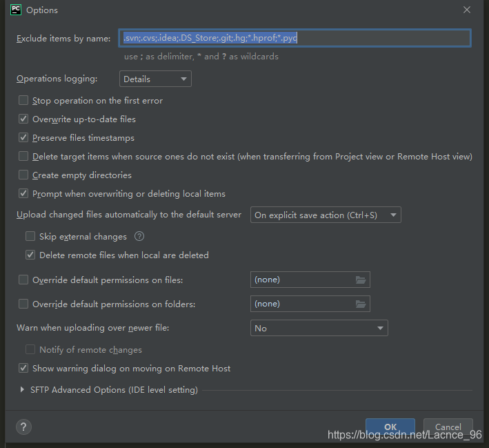Image resolution: width=489 pixels, height=448 pixels.
Task: Toggle Show warning dialog on moving on Remote Host
Action: pyautogui.click(x=23, y=368)
